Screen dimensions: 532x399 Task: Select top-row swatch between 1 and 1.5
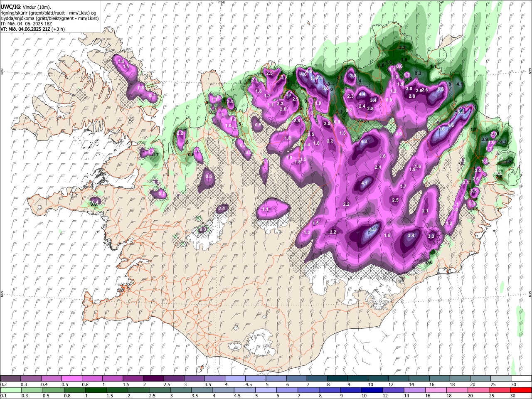[112, 379]
